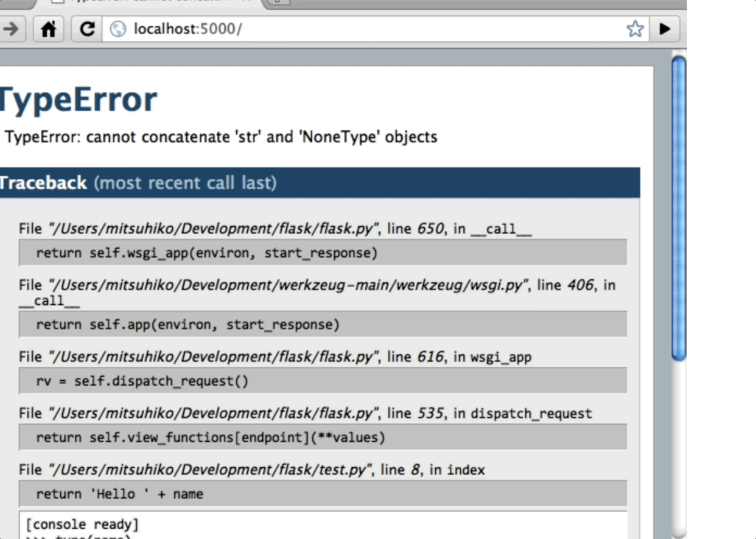The image size is (756, 539).
Task: Open frame 'return self.wsgi_app(environ, start_response)'
Action: click(x=323, y=252)
